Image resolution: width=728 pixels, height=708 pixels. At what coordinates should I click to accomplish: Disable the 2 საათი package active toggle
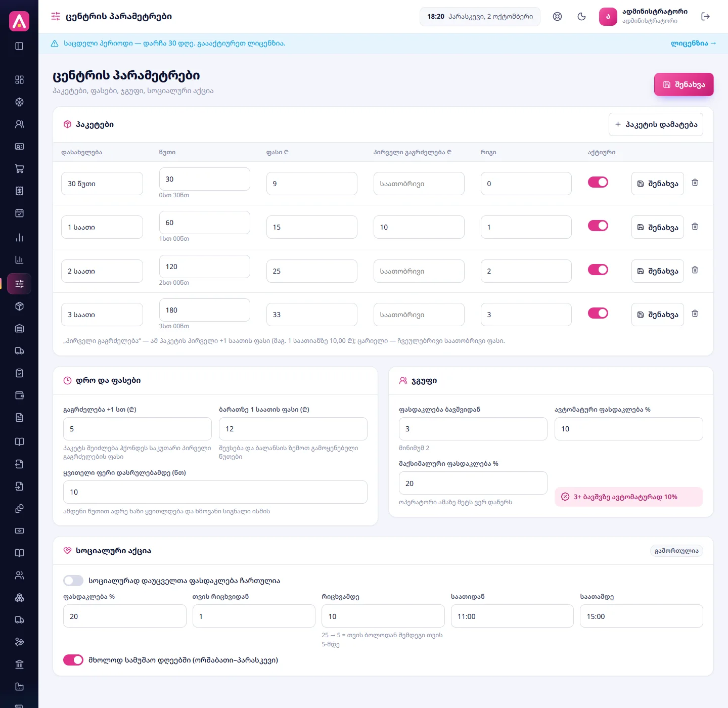598,270
